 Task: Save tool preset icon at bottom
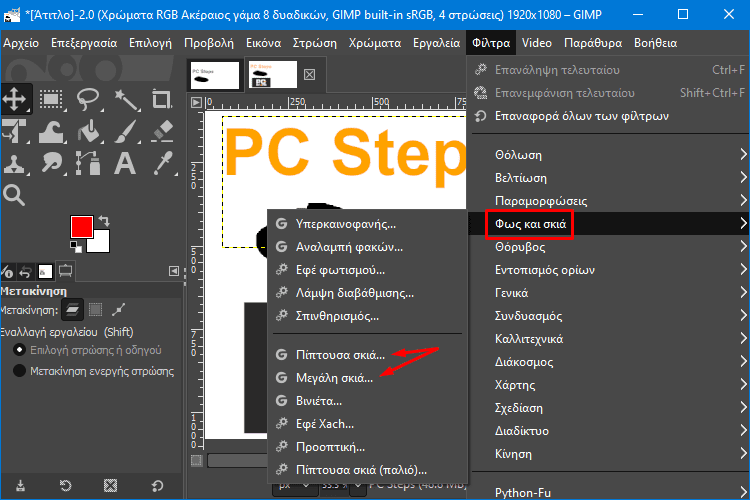point(20,486)
